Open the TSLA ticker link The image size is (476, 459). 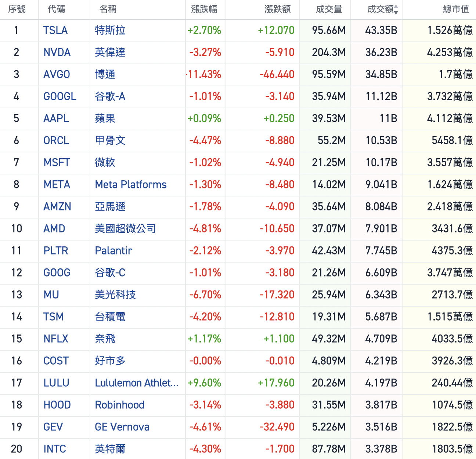pyautogui.click(x=55, y=30)
